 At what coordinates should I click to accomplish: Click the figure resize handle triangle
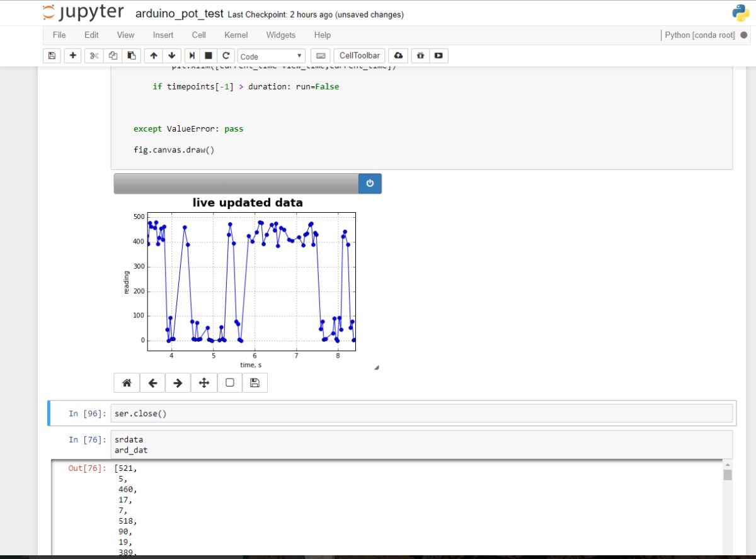point(377,367)
